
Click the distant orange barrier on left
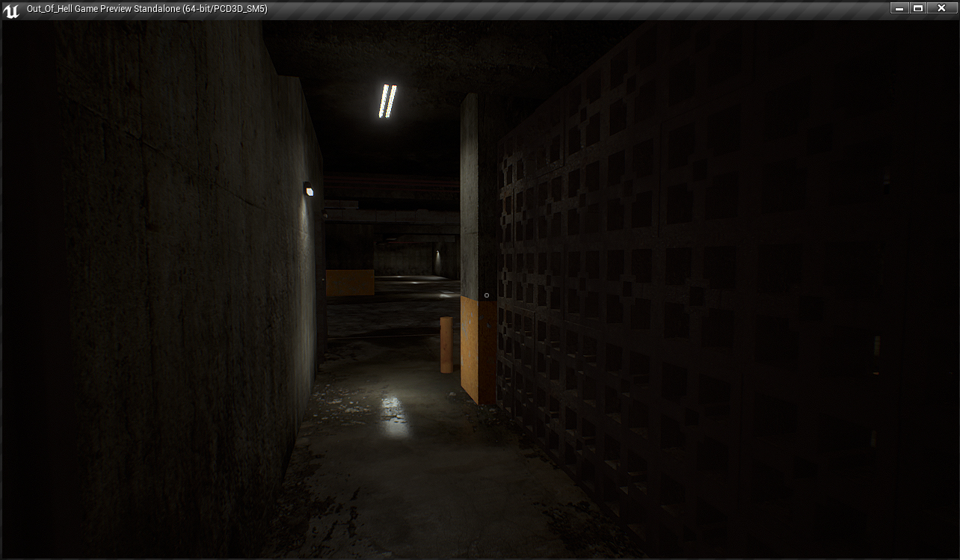350,283
